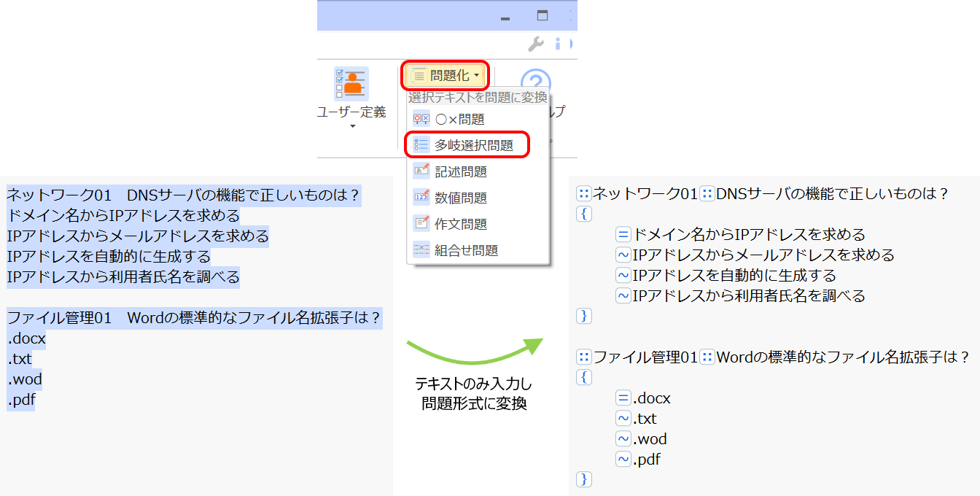This screenshot has width=980, height=496.
Task: Open the wrench settings icon
Action: [x=536, y=44]
